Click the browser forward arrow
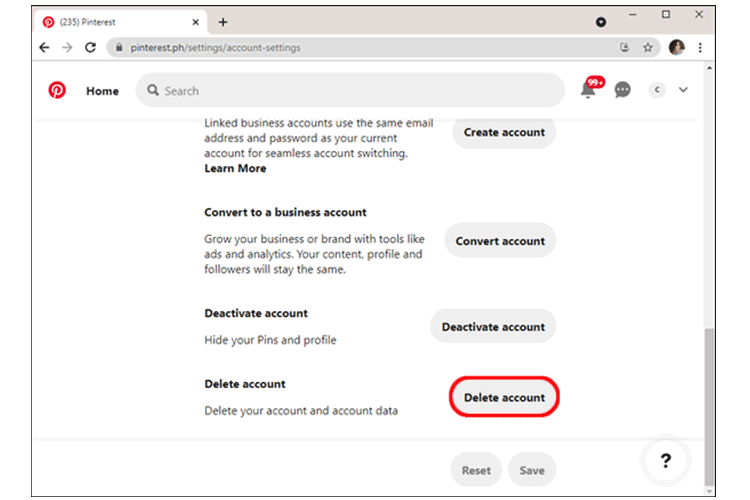Viewport: 750px width, 500px height. [x=67, y=47]
